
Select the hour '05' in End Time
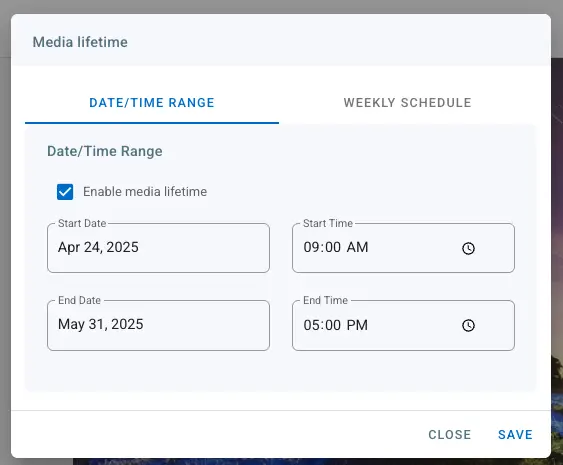pos(311,325)
